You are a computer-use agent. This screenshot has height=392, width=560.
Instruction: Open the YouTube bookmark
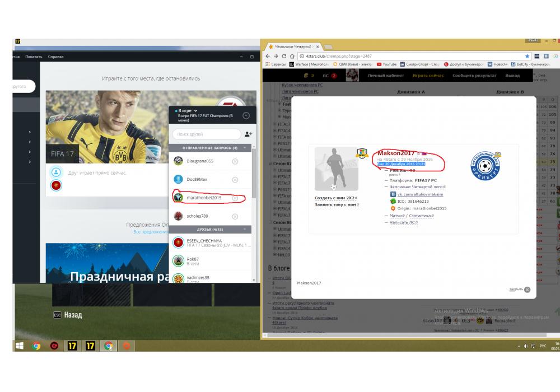(386, 64)
